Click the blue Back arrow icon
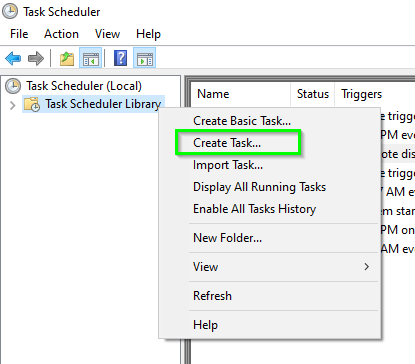 click(13, 58)
